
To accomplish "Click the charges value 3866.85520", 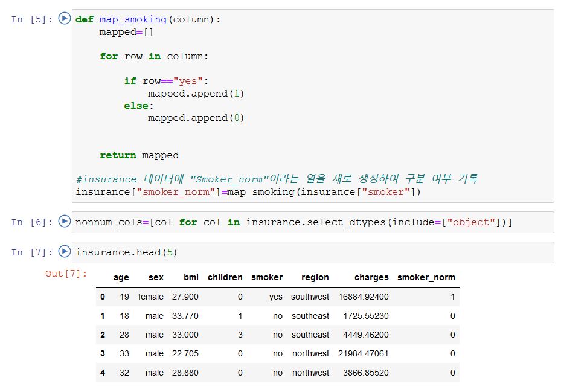I will pos(366,373).
